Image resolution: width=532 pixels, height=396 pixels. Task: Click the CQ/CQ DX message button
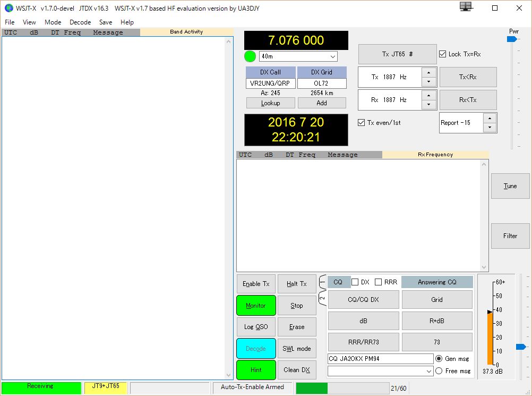(x=363, y=300)
